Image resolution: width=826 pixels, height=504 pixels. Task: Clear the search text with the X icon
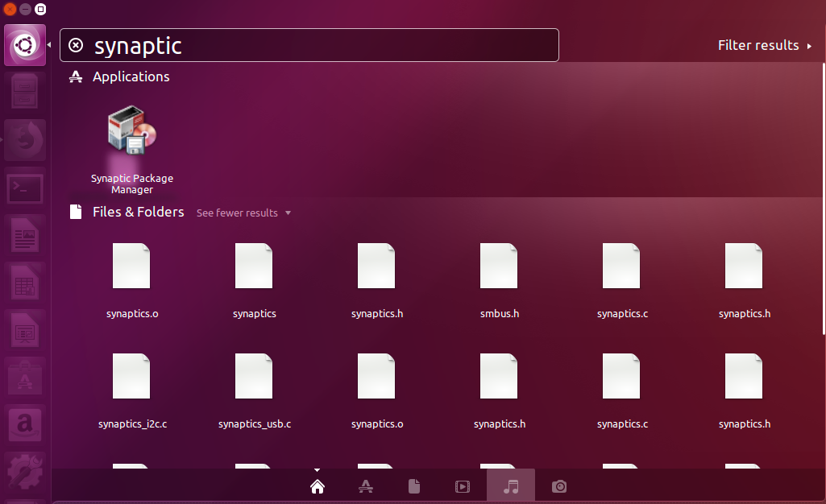[76, 45]
